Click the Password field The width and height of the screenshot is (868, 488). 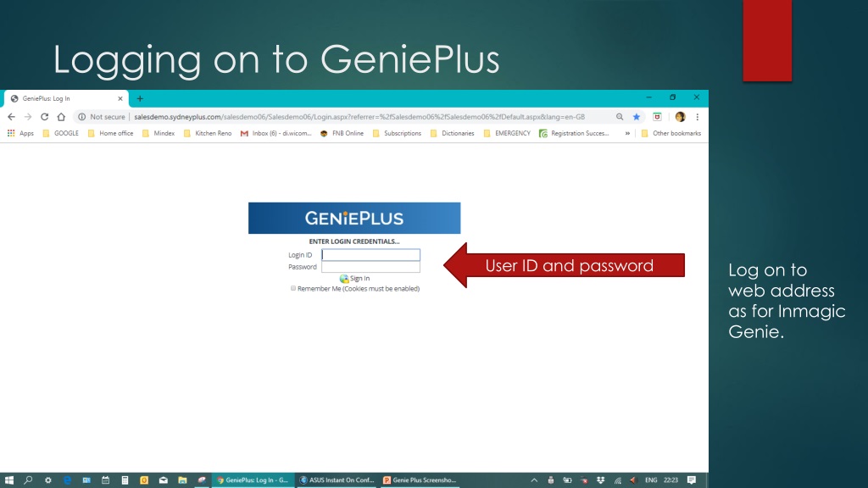(x=371, y=267)
